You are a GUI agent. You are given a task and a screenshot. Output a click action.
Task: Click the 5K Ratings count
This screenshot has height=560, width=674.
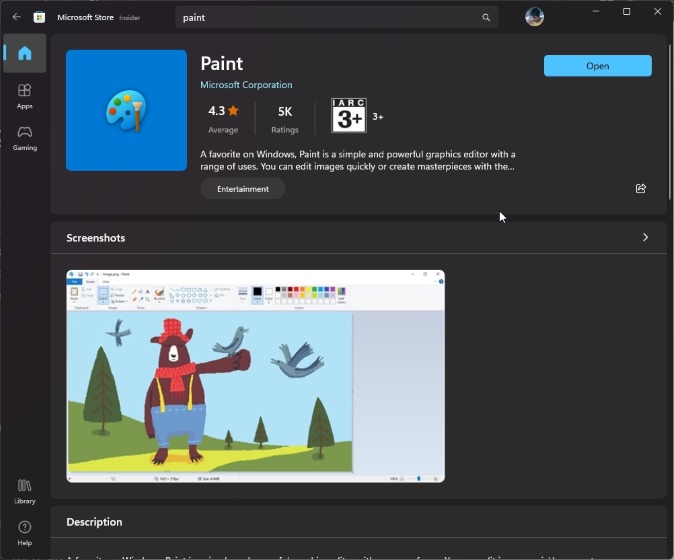(285, 119)
